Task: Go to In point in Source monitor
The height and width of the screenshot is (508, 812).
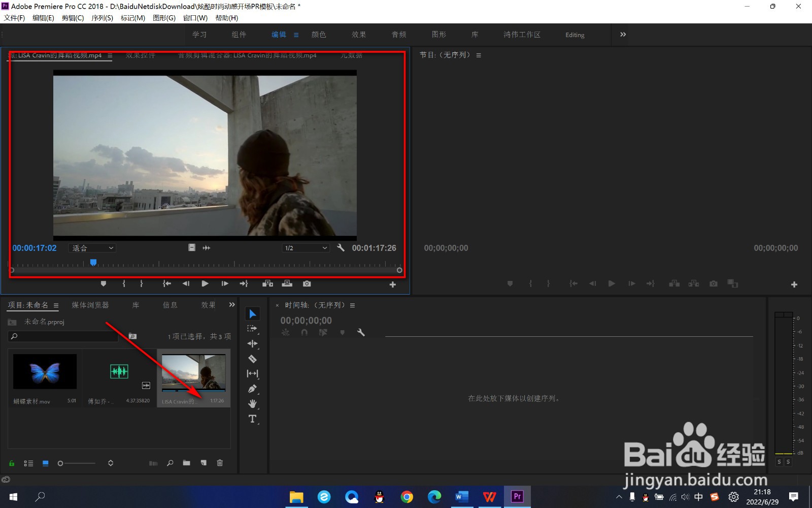Action: click(x=166, y=283)
